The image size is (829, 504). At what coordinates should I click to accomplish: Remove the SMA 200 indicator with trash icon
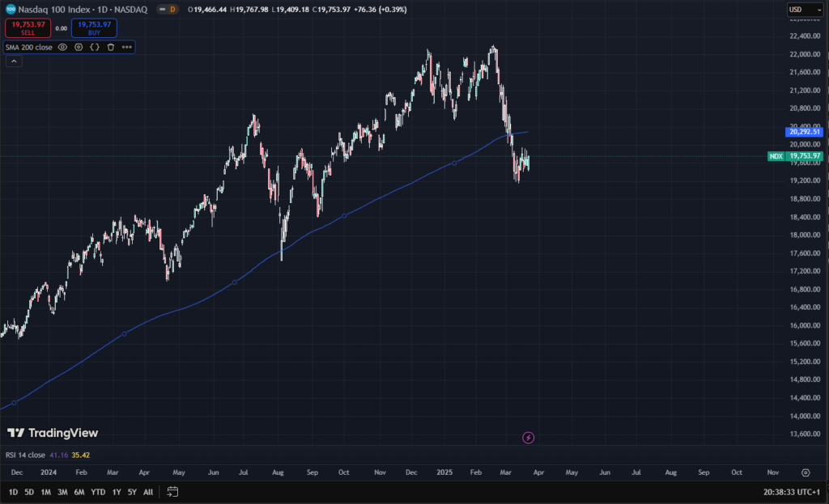[110, 47]
